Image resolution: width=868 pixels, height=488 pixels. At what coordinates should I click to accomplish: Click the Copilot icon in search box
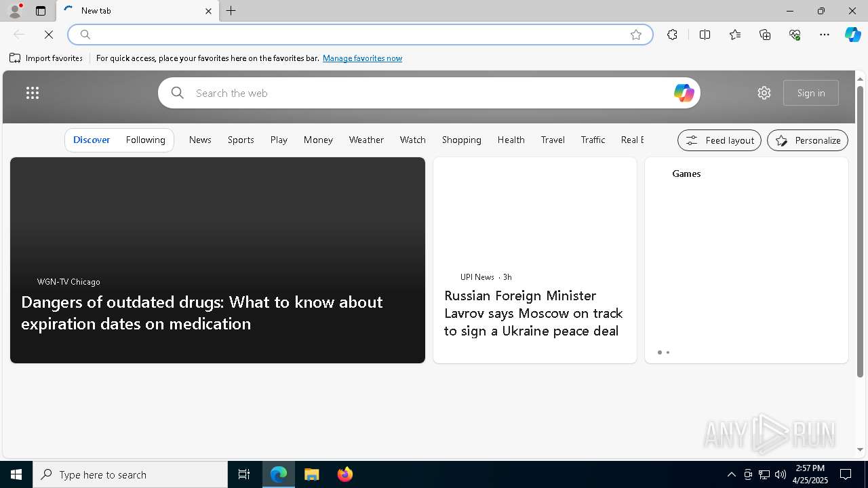click(684, 93)
